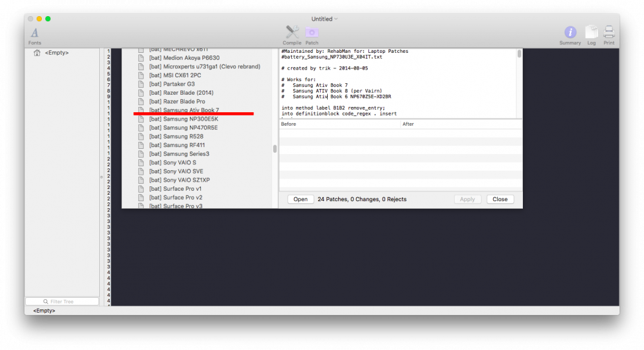Open the Log toolbar icon
644x350 pixels.
point(591,35)
